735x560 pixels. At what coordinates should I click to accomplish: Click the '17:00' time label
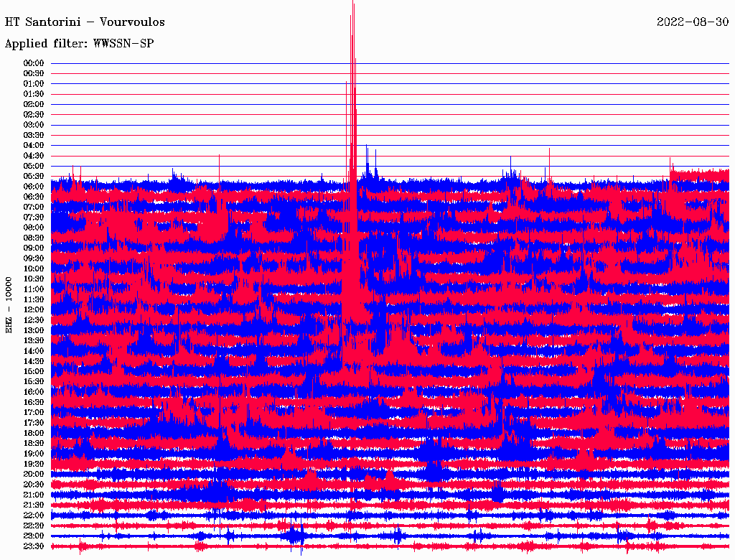[33, 413]
